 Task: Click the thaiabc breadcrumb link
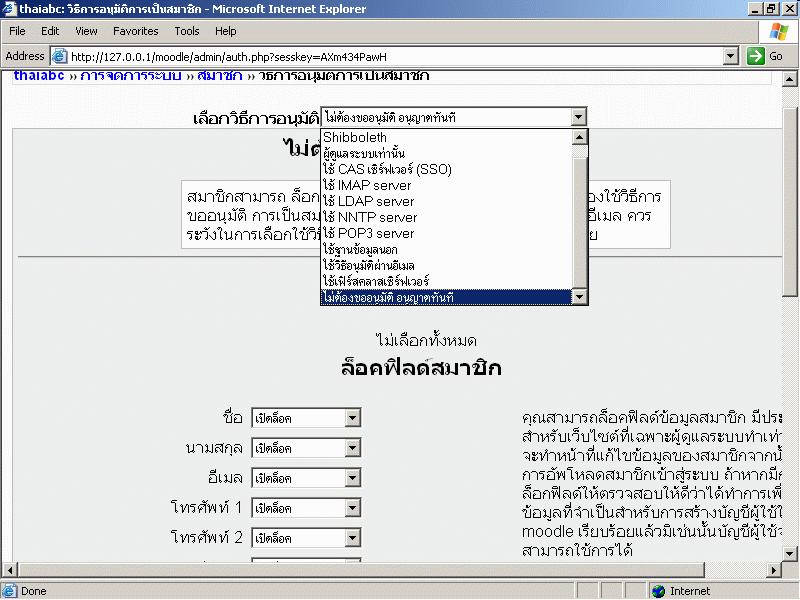tap(39, 76)
